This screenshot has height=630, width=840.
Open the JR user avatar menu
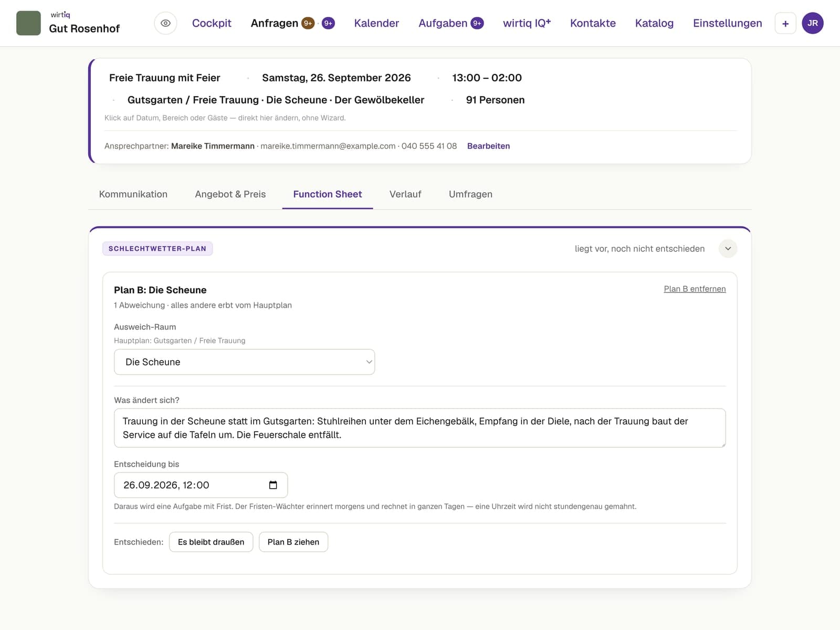(813, 23)
